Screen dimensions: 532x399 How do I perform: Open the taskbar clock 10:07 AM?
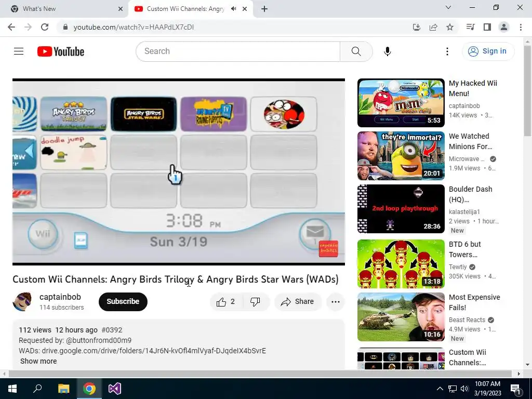pos(487,389)
